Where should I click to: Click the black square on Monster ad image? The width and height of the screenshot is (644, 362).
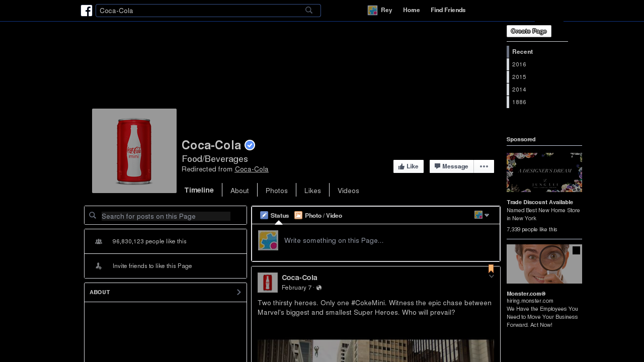tap(576, 250)
